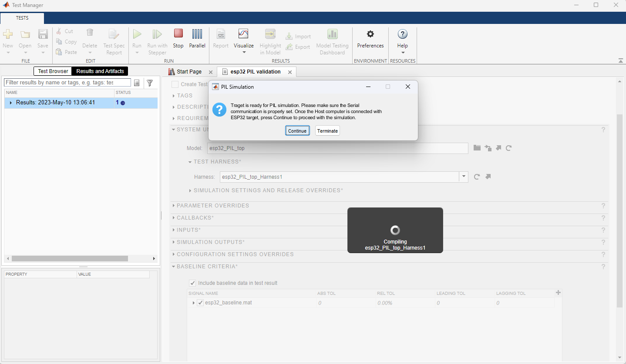
Task: Toggle Include baseline data in test result
Action: point(193,283)
